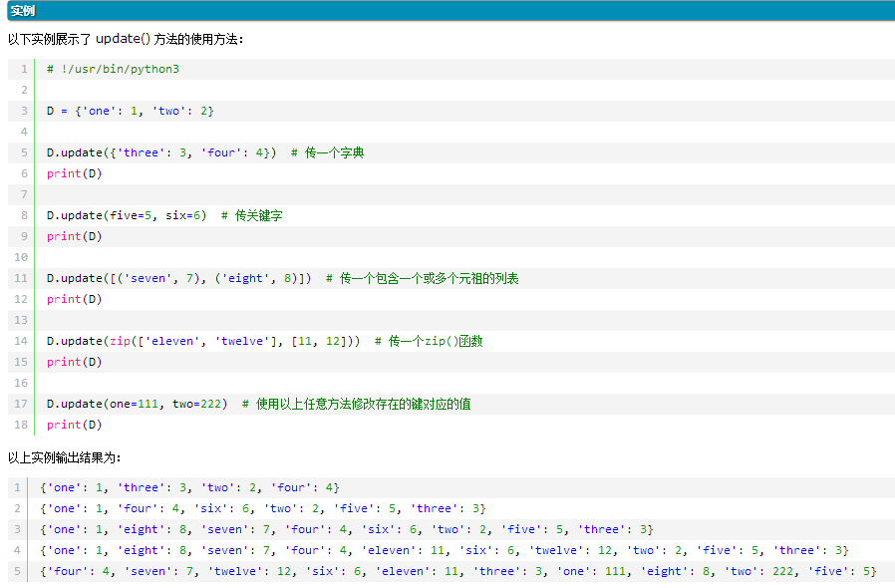
Task: Click print(D) on code line 18
Action: click(x=74, y=425)
